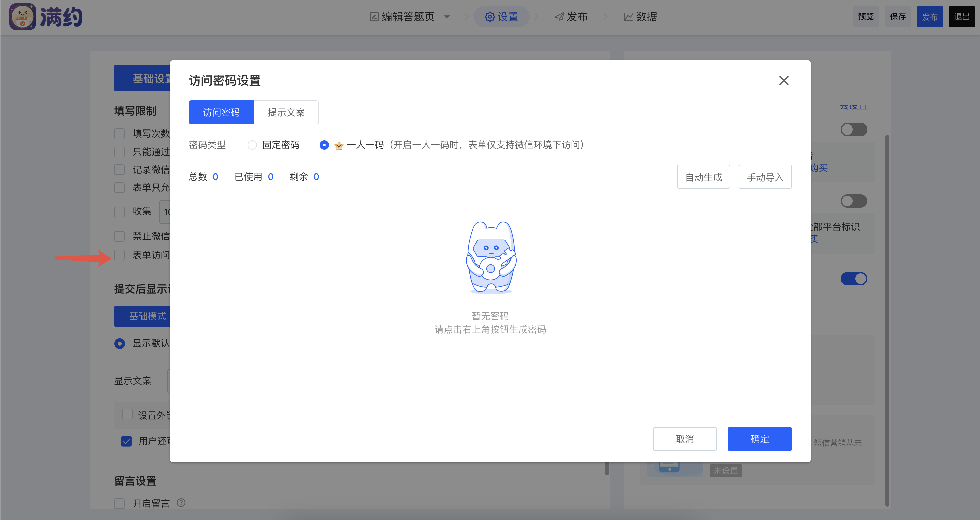The width and height of the screenshot is (980, 520).
Task: Click the right panel vertical scrollbar
Action: [887, 320]
